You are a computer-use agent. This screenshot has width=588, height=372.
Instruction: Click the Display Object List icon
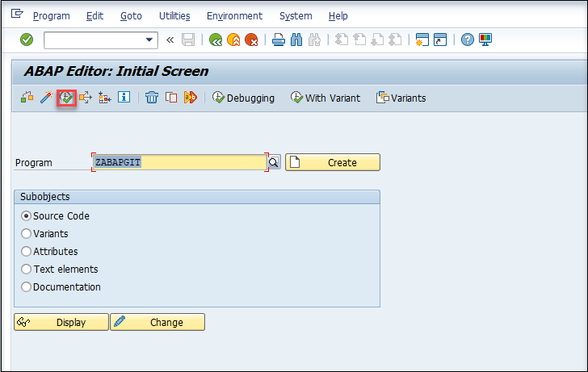click(x=105, y=98)
